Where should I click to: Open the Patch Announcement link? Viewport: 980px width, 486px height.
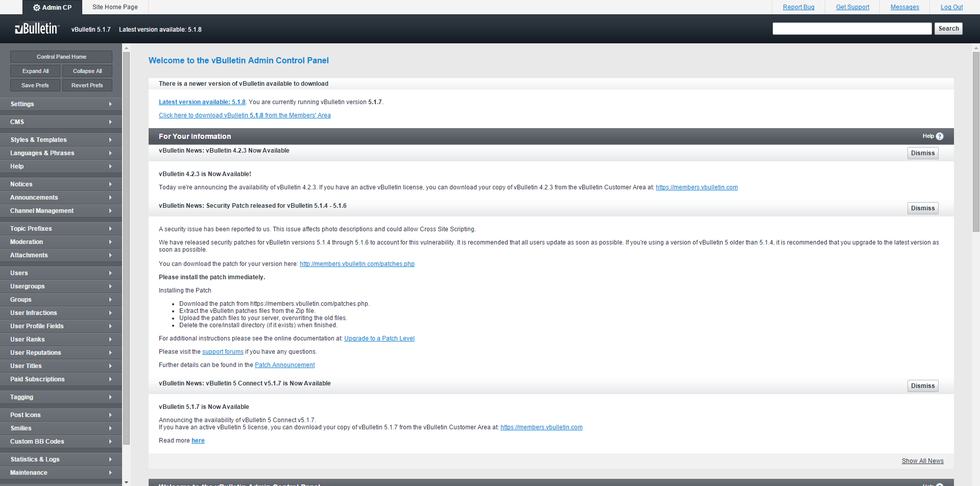point(285,365)
